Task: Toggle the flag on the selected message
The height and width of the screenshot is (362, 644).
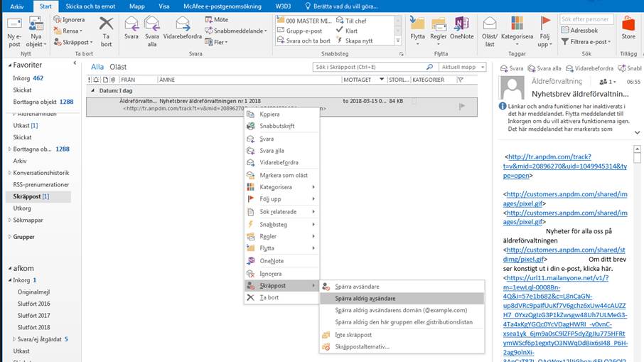Action: tap(461, 106)
